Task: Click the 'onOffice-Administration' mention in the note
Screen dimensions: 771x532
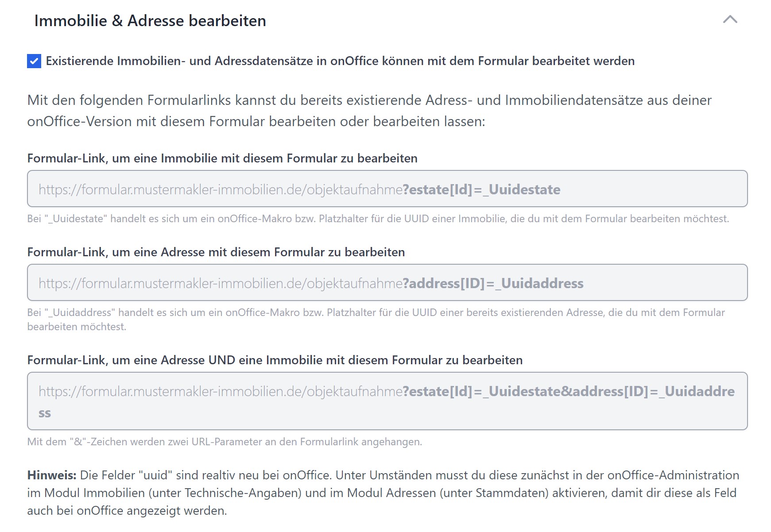Action: (x=673, y=475)
